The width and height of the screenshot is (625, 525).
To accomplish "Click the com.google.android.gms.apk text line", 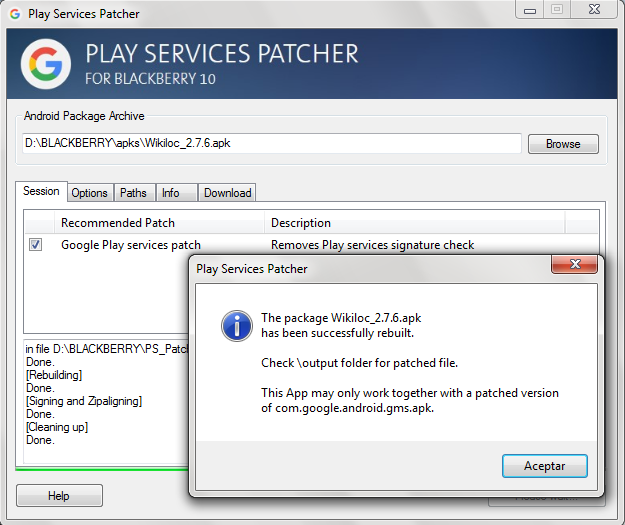I will (x=348, y=408).
